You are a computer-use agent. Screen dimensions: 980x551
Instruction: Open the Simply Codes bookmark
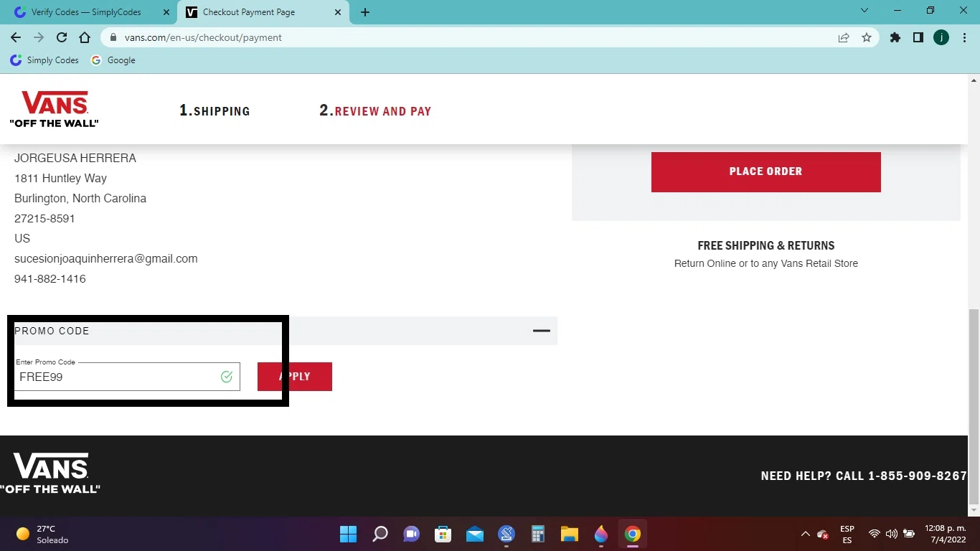point(44,60)
